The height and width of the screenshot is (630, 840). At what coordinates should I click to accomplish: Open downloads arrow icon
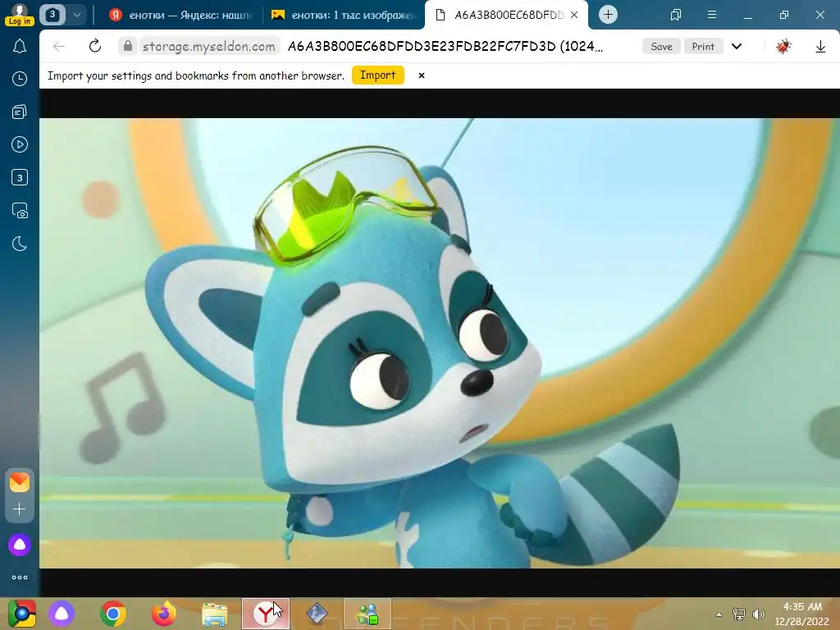[820, 46]
